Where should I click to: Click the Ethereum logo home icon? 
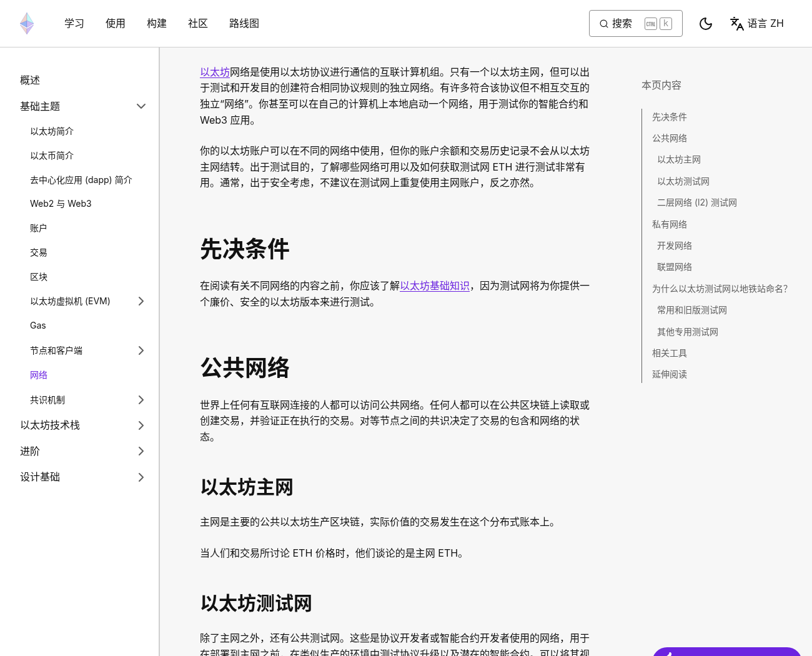[x=27, y=23]
